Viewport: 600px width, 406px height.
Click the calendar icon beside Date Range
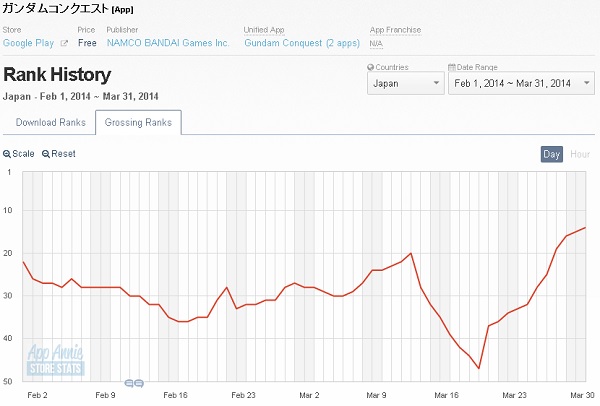pyautogui.click(x=452, y=67)
